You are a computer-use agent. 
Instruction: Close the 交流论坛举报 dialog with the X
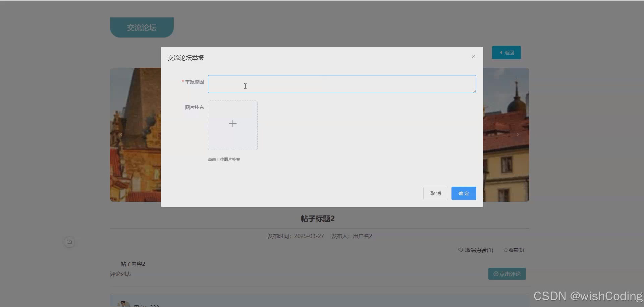click(x=473, y=56)
